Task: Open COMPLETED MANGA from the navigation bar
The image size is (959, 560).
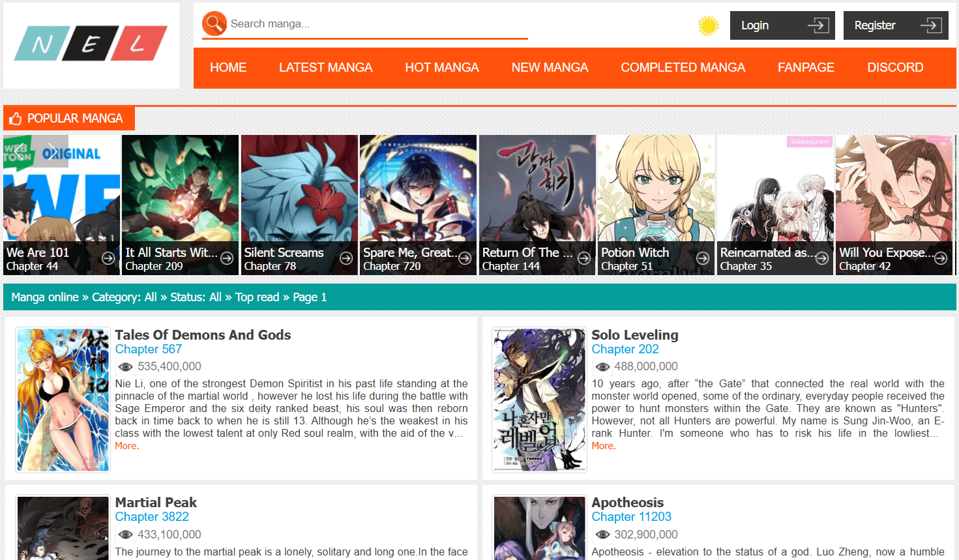Action: point(683,68)
